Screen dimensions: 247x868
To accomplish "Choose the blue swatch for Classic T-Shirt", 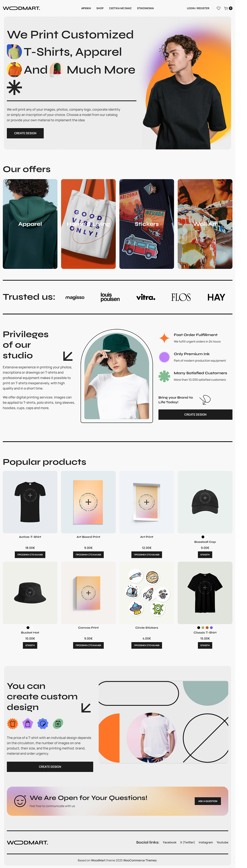I will coord(211,627).
